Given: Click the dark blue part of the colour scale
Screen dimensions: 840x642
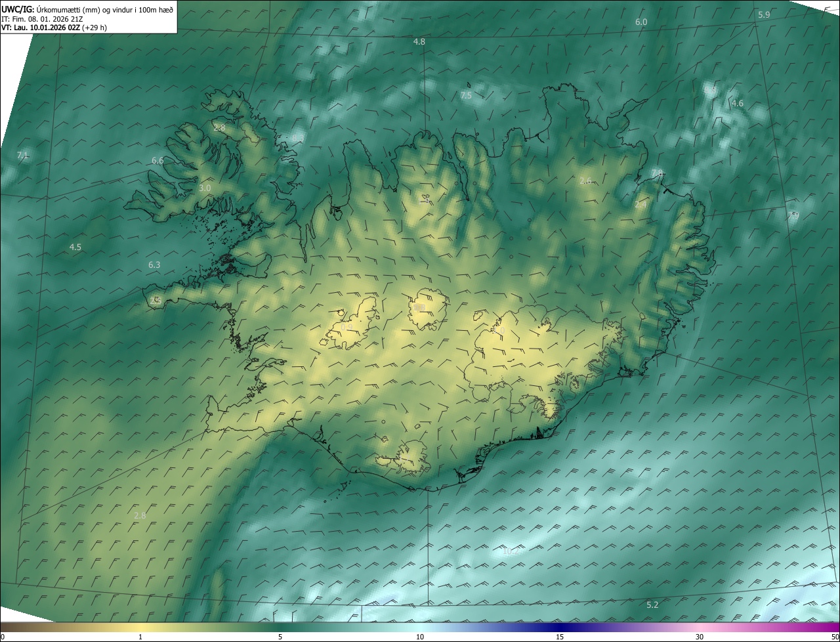Looking at the screenshot, I should (x=560, y=628).
